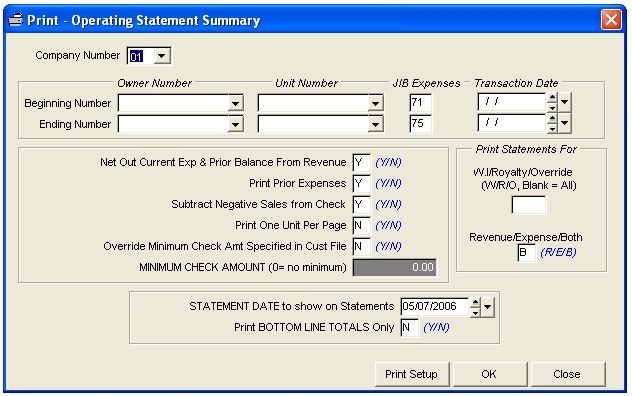
Task: Expand the Ending Owner Number dropdown
Action: click(235, 124)
